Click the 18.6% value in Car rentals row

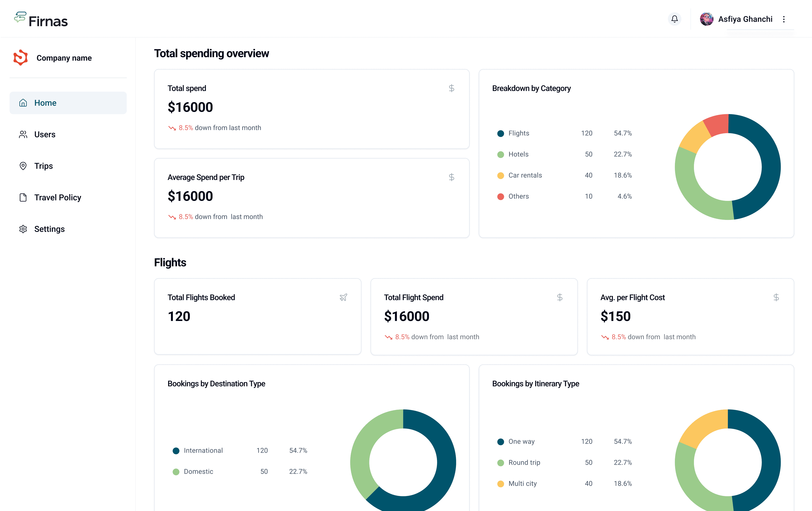(x=622, y=175)
